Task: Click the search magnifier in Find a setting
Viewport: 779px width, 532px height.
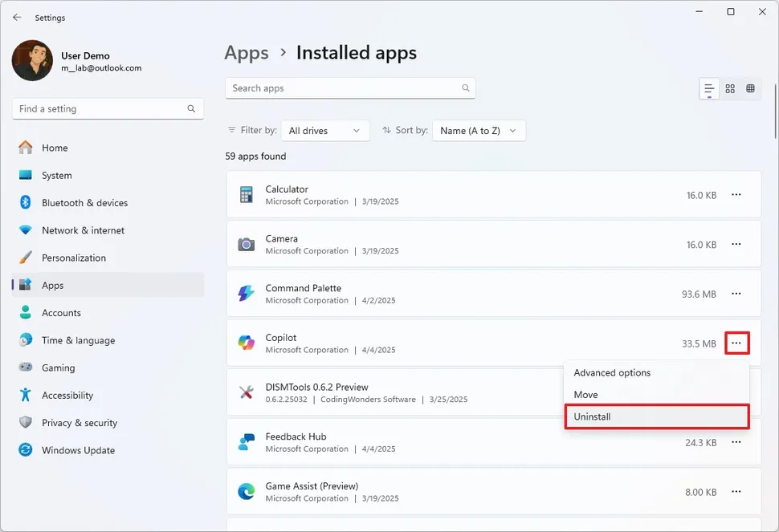Action: coord(191,108)
